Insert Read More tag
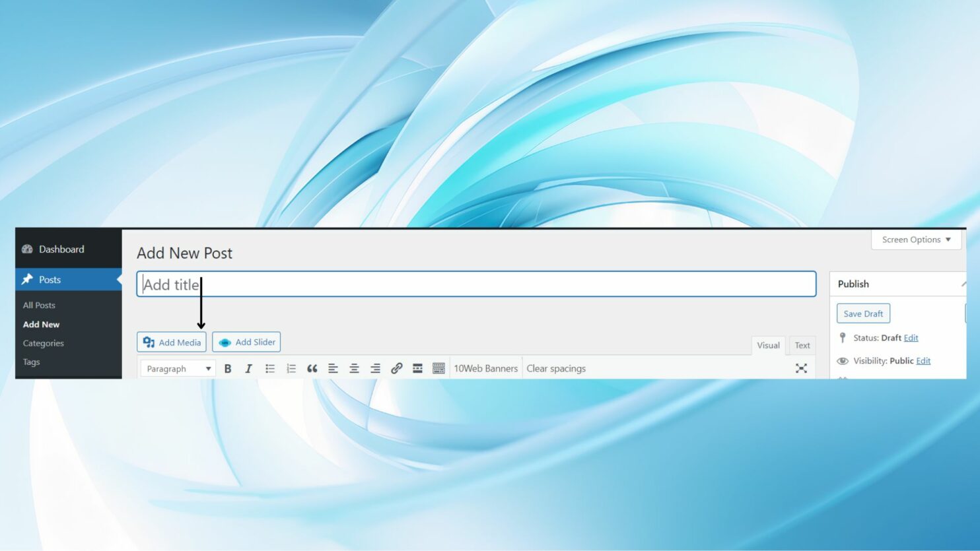Image resolution: width=980 pixels, height=551 pixels. [x=417, y=369]
